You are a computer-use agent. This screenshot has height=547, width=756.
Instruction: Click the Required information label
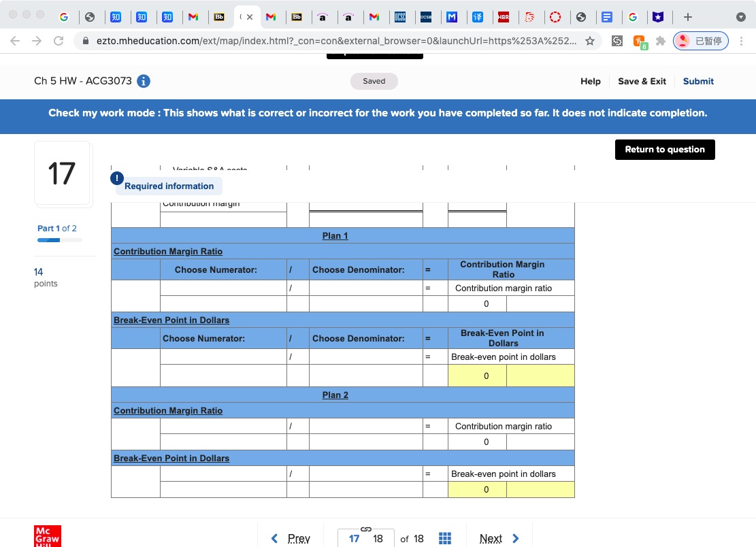[169, 186]
